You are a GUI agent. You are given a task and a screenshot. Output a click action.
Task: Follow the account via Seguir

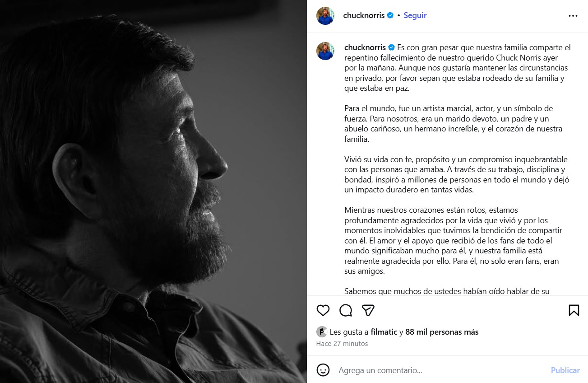point(415,15)
